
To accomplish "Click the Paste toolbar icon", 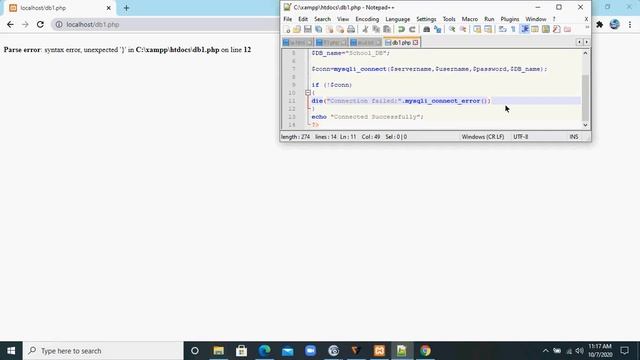I will pos(387,29).
